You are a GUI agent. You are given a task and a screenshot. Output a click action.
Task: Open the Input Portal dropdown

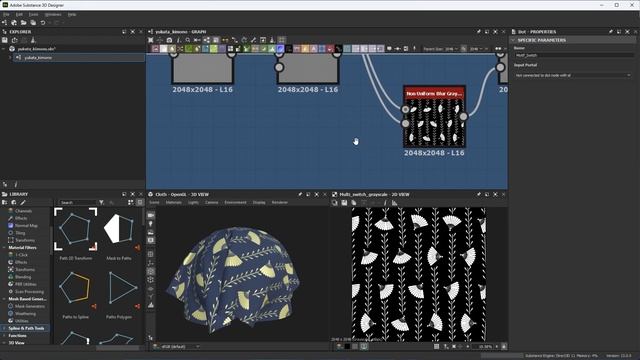click(573, 76)
